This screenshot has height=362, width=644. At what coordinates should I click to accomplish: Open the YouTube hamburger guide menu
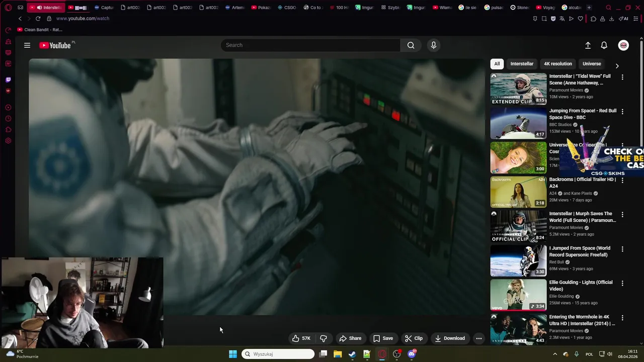[27, 45]
